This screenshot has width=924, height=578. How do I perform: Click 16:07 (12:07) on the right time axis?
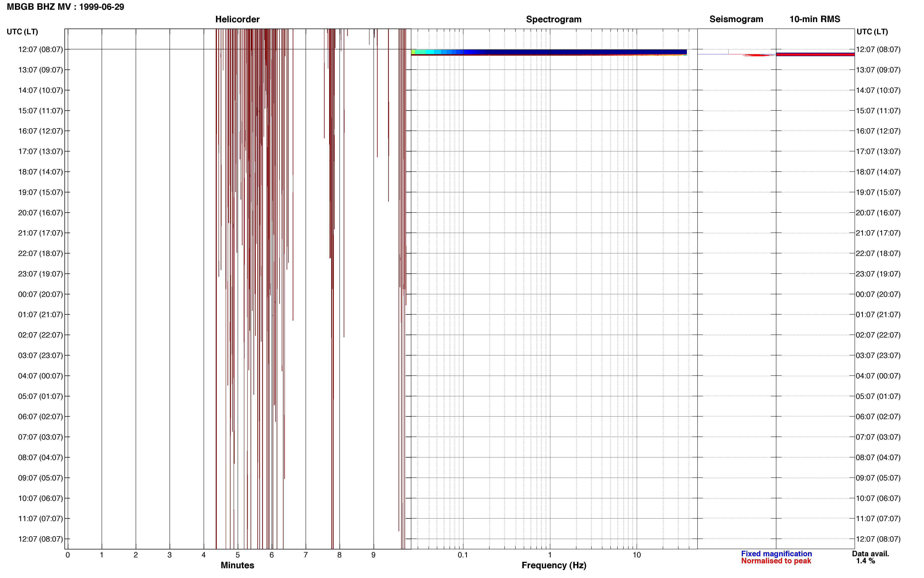pyautogui.click(x=878, y=131)
